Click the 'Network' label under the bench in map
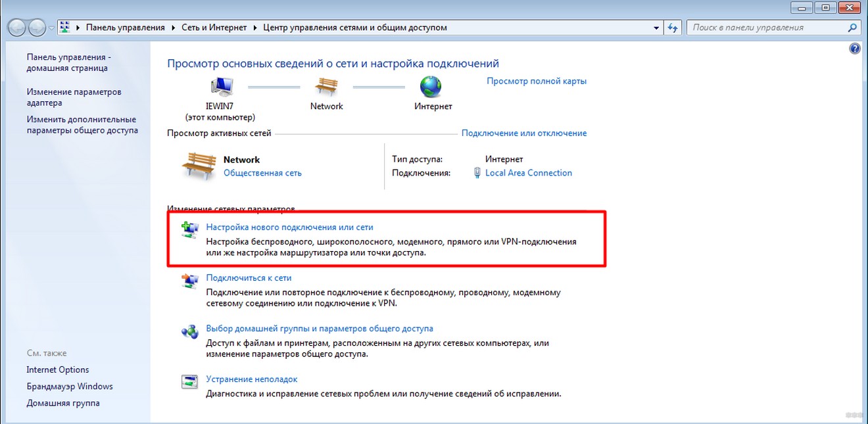This screenshot has height=424, width=868. coord(327,106)
